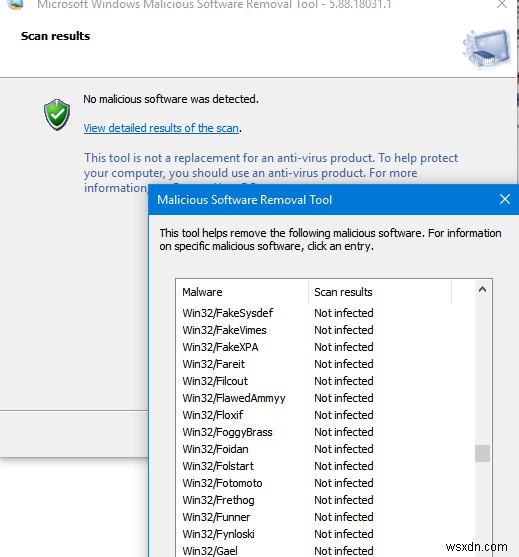Click the Scan results column header

click(380, 292)
